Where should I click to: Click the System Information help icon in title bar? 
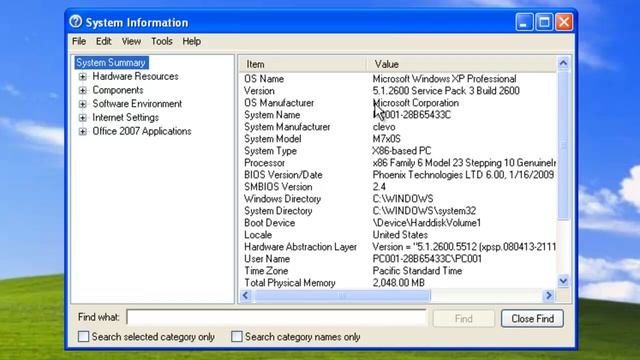click(76, 22)
